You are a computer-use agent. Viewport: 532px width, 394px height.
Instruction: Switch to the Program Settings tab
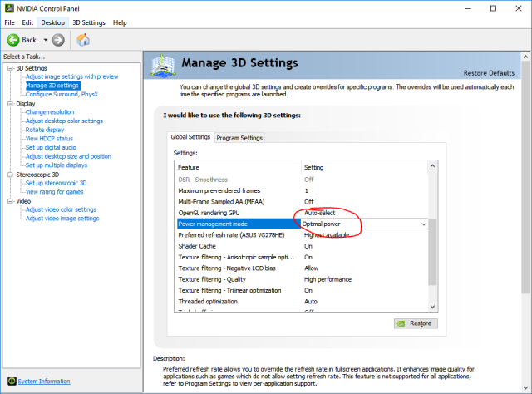pyautogui.click(x=239, y=138)
